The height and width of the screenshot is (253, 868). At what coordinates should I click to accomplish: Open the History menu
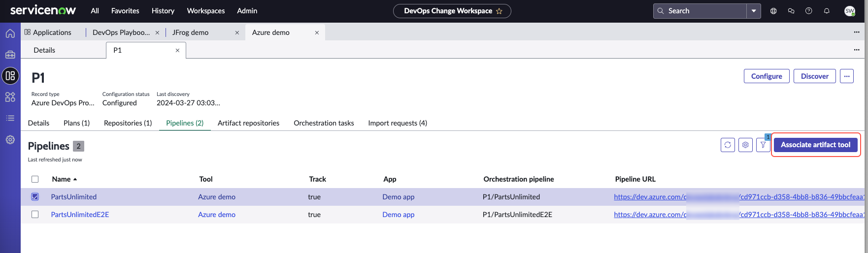pos(163,11)
